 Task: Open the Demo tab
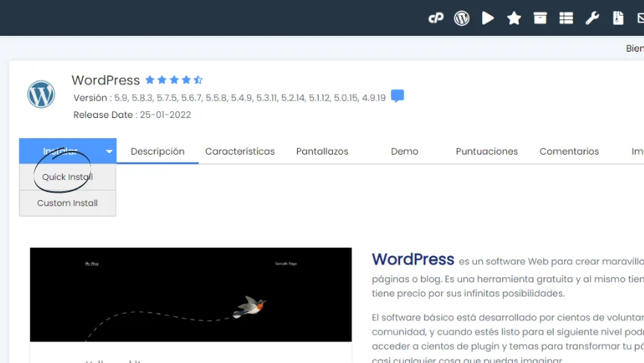tap(404, 152)
